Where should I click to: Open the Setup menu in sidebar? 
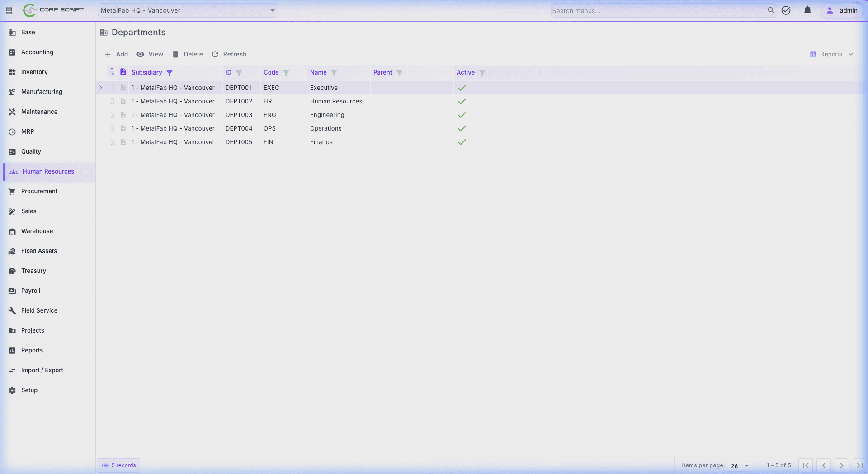pyautogui.click(x=29, y=390)
